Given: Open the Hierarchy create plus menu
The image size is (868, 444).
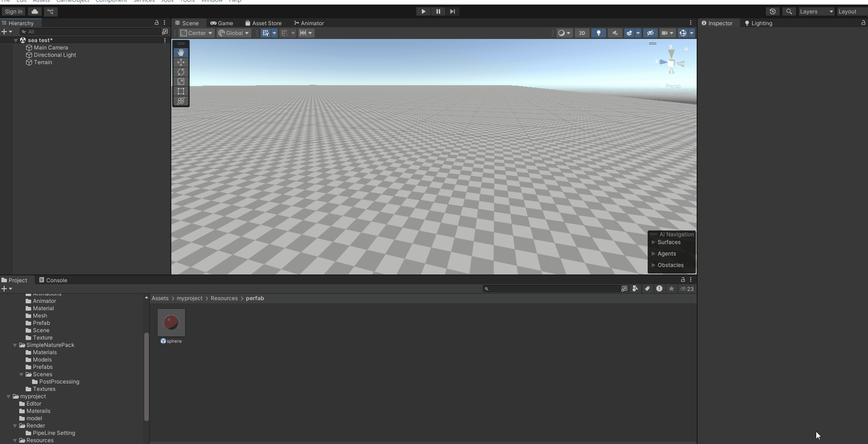Looking at the screenshot, I should pyautogui.click(x=6, y=32).
